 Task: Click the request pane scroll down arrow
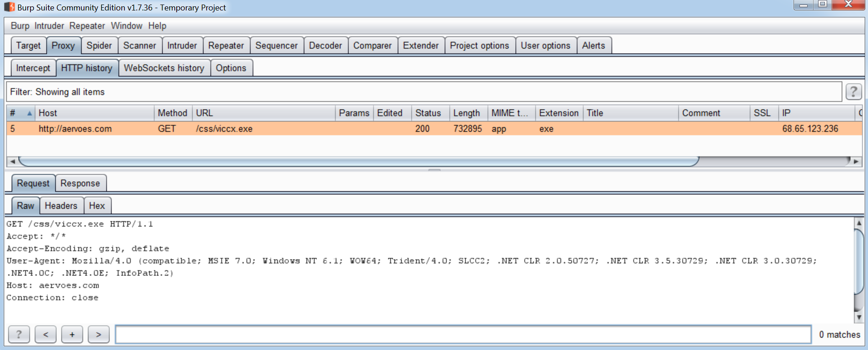(858, 317)
